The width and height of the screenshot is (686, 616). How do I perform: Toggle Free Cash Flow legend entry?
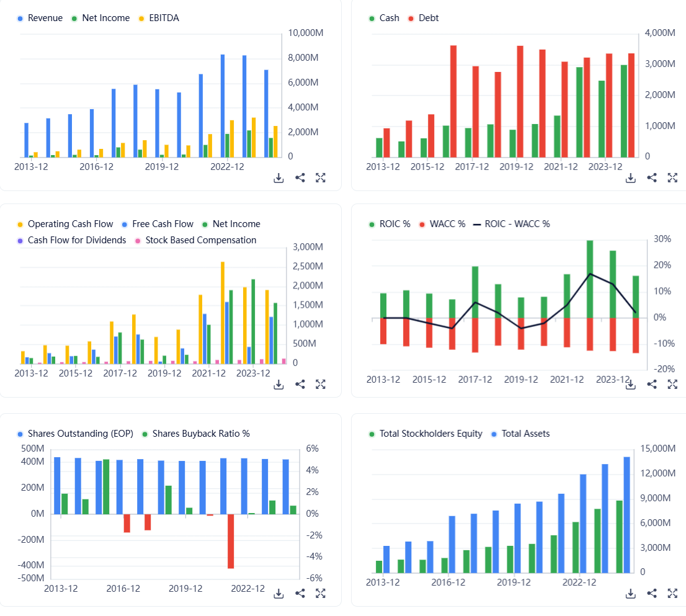[x=158, y=224]
